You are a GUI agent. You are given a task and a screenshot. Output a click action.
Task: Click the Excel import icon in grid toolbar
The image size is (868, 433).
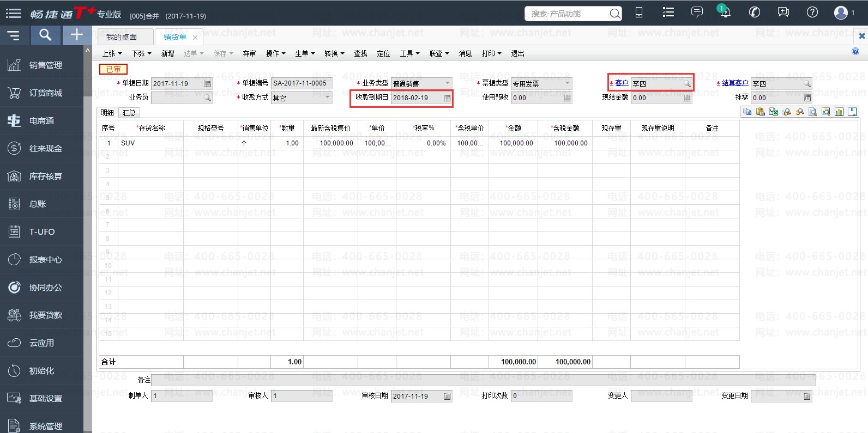coord(773,112)
